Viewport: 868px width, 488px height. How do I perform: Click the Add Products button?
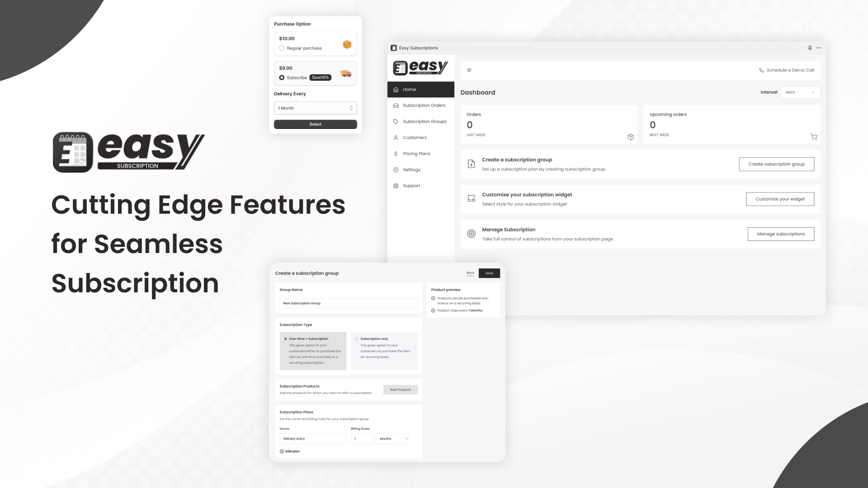[x=401, y=389]
